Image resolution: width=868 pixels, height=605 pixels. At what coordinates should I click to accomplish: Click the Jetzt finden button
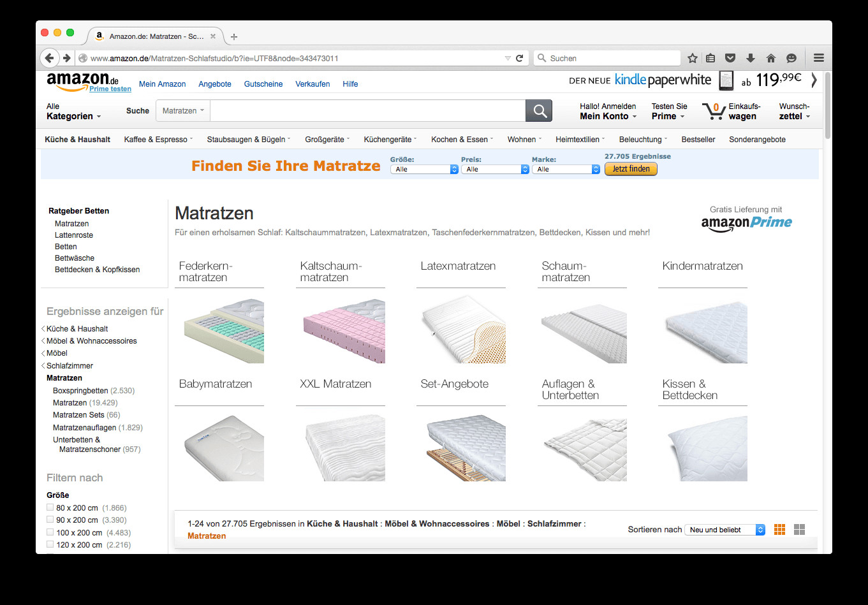(631, 169)
